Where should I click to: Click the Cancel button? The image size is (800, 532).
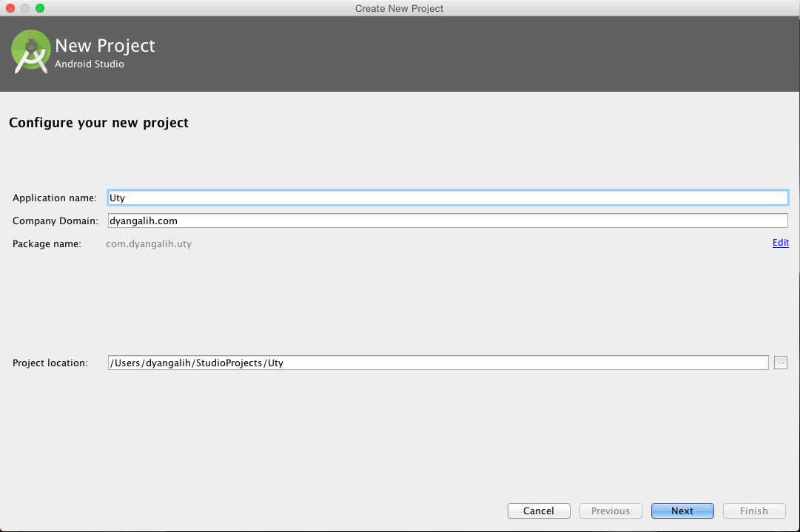[x=539, y=511]
